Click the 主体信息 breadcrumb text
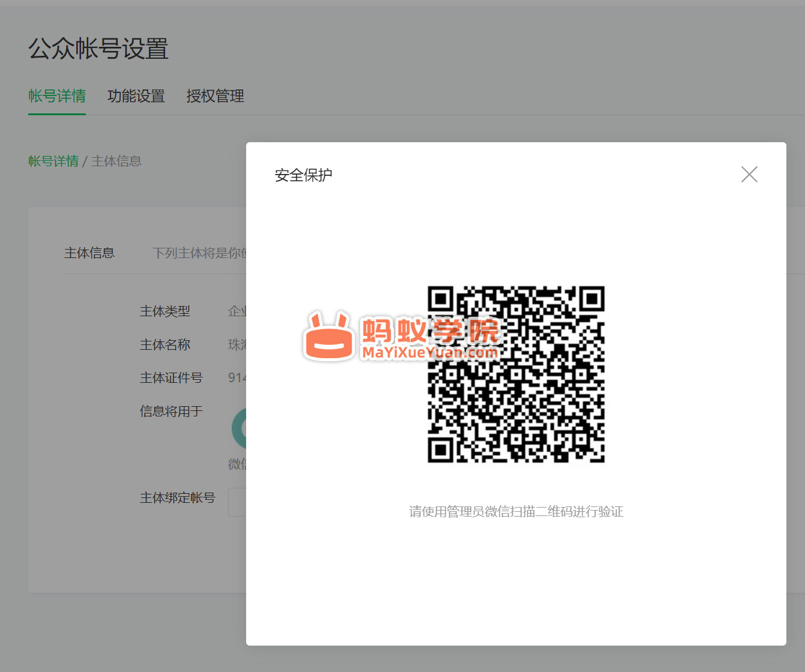 [x=116, y=161]
